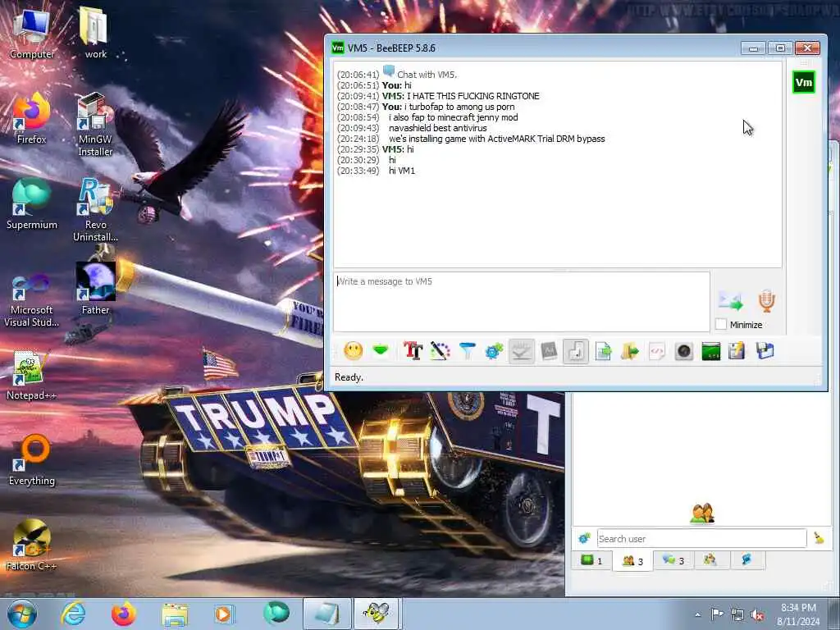The width and height of the screenshot is (840, 630).
Task: Switch to the users tab labeled 3
Action: (632, 561)
